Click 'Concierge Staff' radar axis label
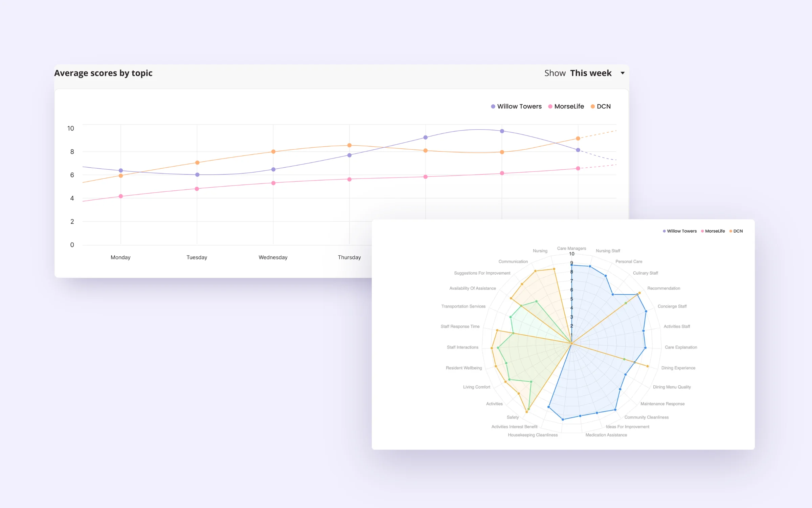 [672, 306]
